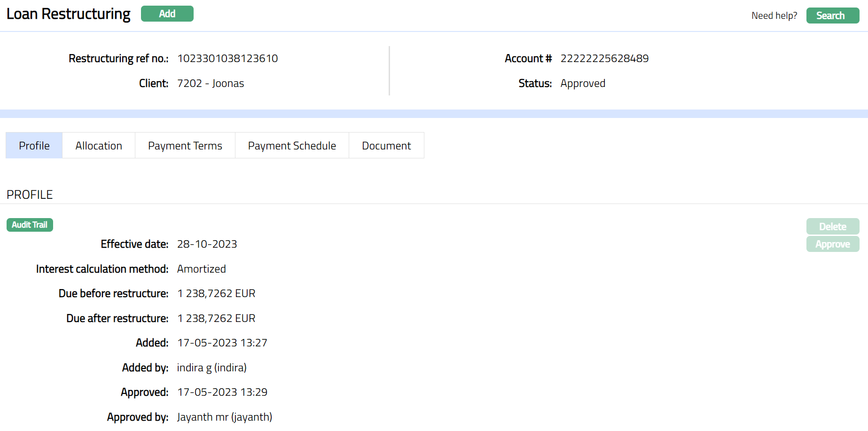Click the Amortized interest method value
This screenshot has height=431, width=868.
tap(201, 269)
